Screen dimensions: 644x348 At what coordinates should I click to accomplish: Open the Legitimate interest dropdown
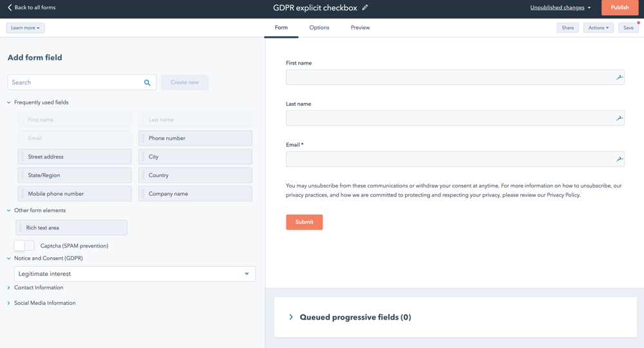(x=135, y=274)
